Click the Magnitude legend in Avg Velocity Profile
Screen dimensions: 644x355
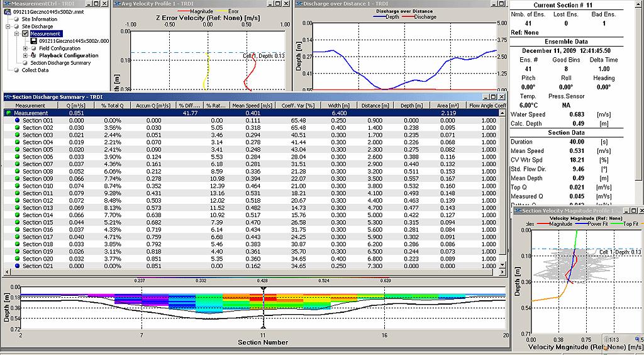pyautogui.click(x=196, y=11)
